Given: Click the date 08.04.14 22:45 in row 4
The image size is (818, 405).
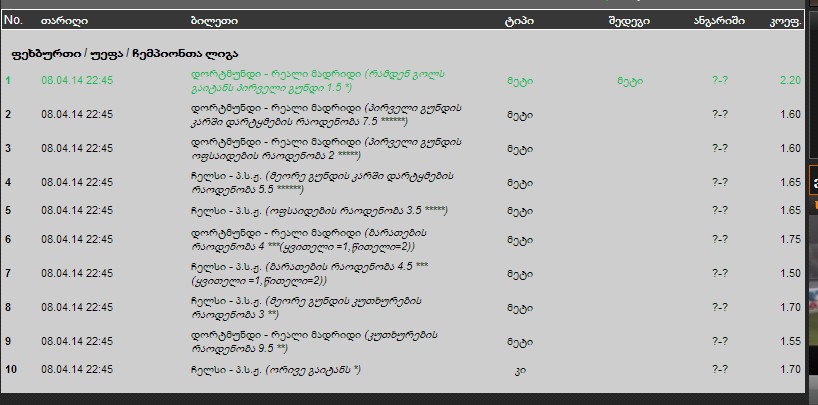Looking at the screenshot, I should 77,182.
